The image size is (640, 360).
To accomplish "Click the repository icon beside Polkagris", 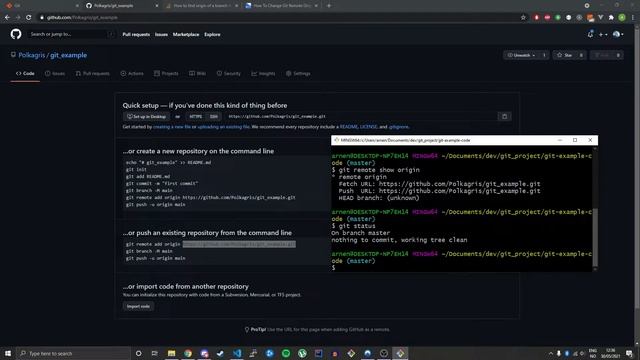I will (13, 55).
